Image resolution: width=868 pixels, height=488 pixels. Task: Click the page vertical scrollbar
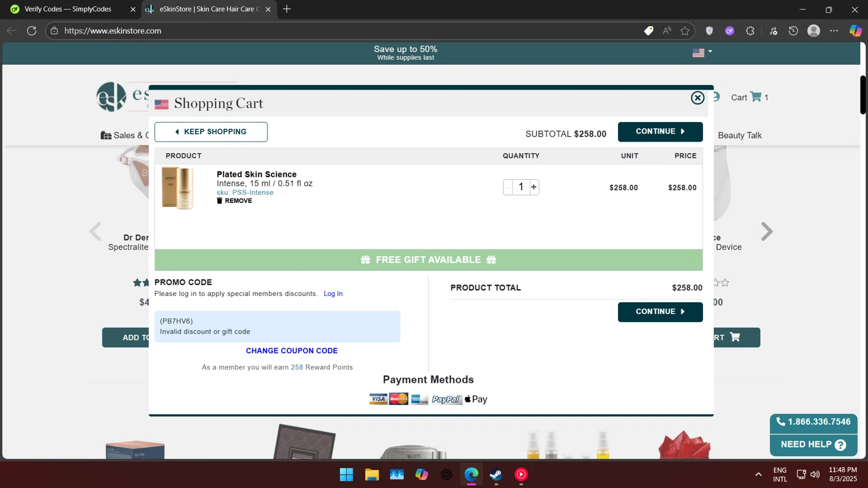[863, 95]
